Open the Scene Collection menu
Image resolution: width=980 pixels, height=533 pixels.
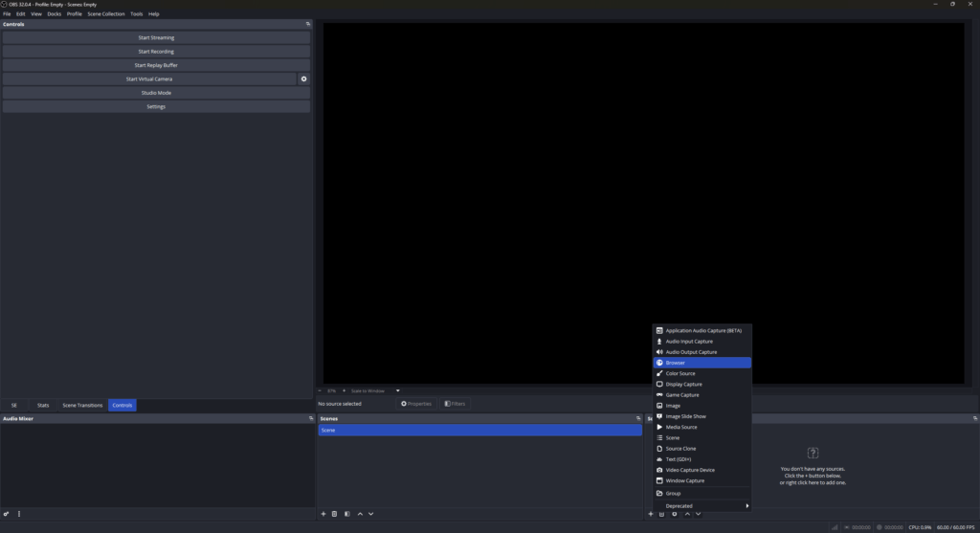click(106, 14)
